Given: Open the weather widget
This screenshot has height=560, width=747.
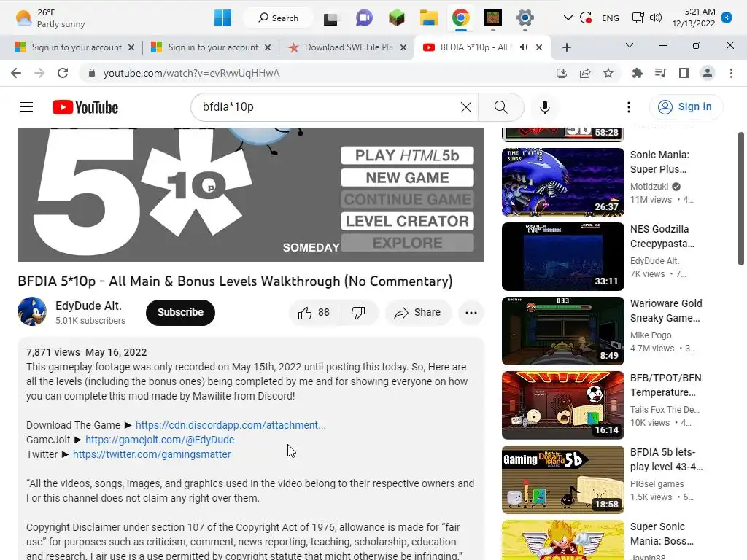Looking at the screenshot, I should click(50, 18).
